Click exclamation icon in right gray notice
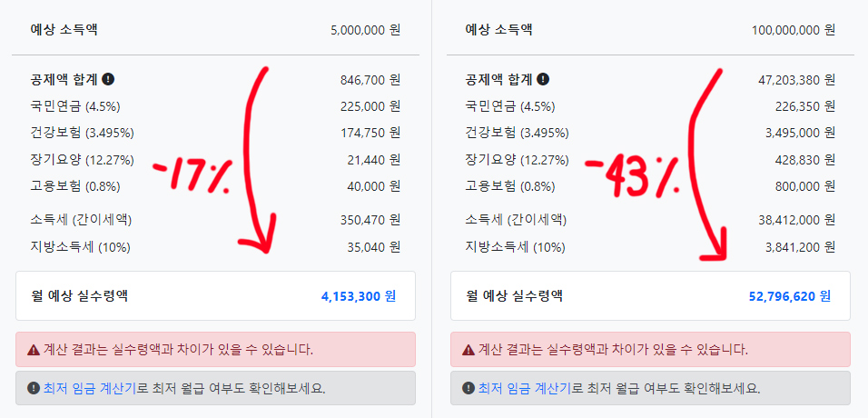The image size is (868, 418). pyautogui.click(x=468, y=388)
